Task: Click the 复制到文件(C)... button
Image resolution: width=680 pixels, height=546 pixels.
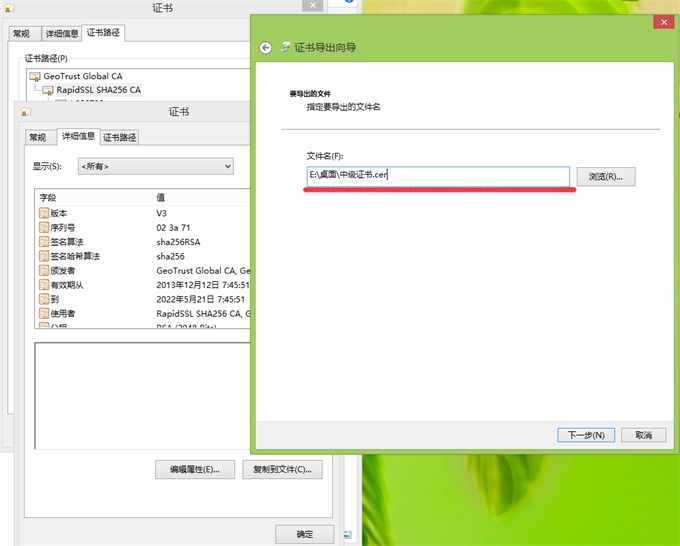Action: pyautogui.click(x=282, y=469)
